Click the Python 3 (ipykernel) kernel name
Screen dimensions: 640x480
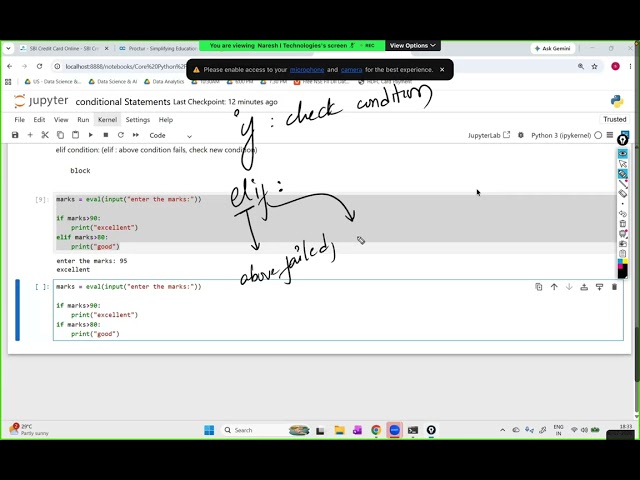tap(561, 135)
